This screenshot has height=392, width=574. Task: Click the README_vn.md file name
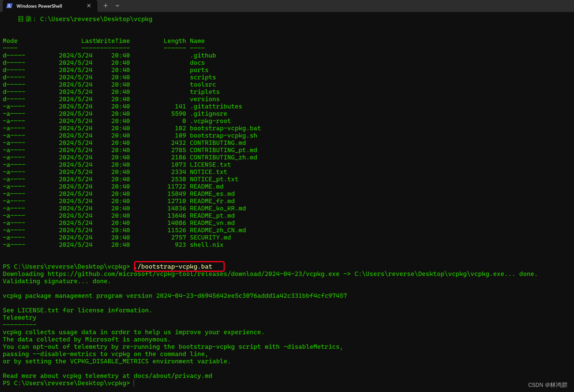212,223
